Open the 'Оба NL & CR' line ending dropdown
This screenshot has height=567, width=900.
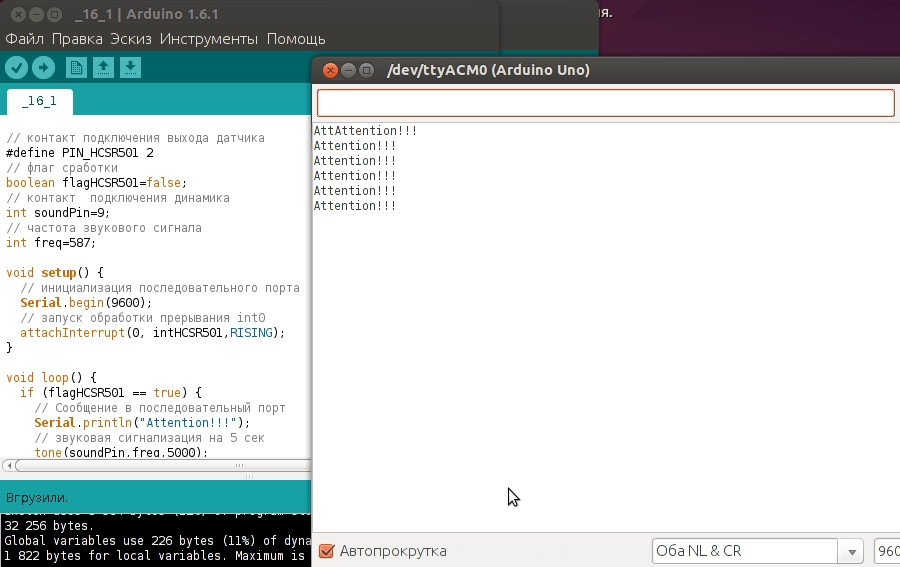point(744,551)
